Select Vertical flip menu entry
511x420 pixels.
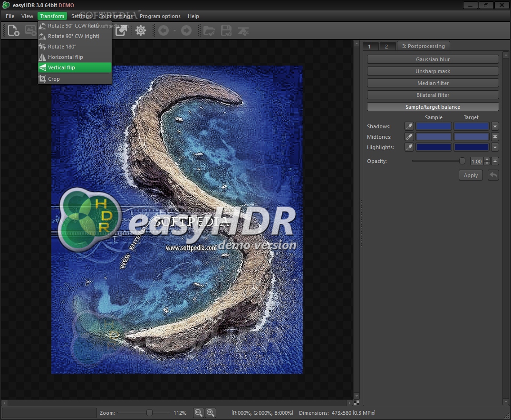tap(75, 67)
